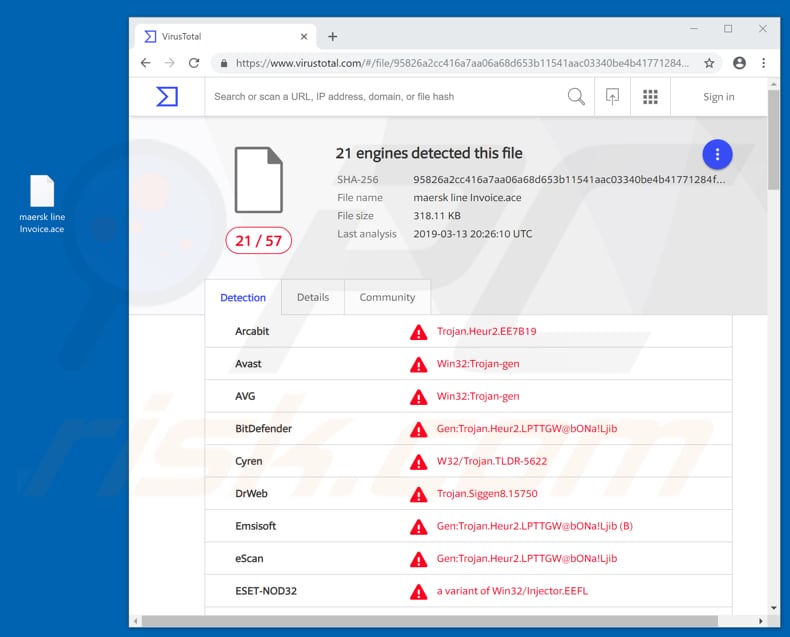Click the VirusTotal tab favicon
The image size is (790, 637).
point(150,36)
